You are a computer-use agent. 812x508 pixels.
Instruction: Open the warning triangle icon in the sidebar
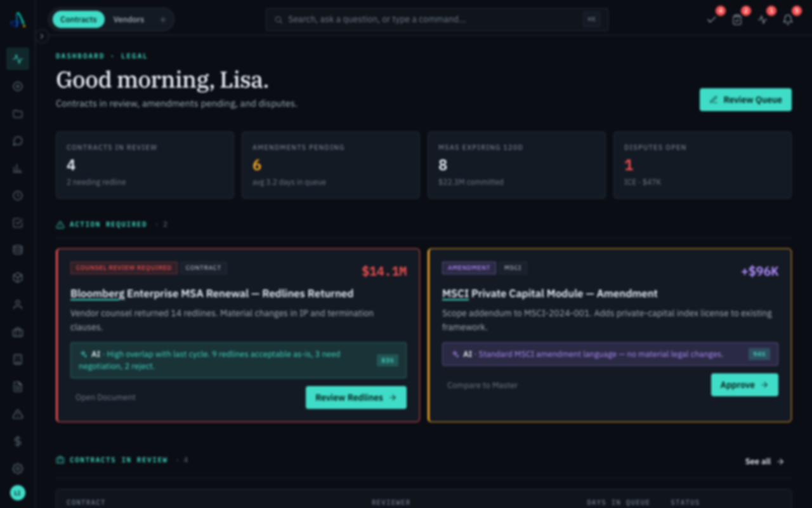(18, 414)
